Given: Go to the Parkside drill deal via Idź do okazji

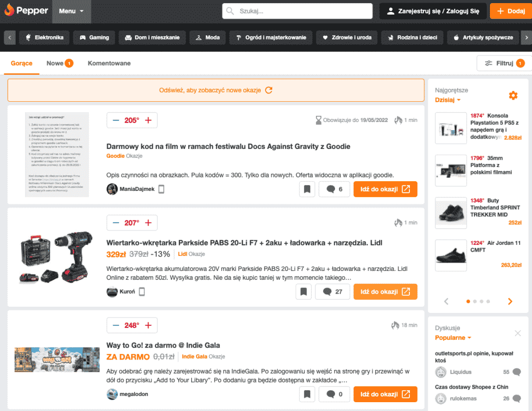Looking at the screenshot, I should coord(385,292).
